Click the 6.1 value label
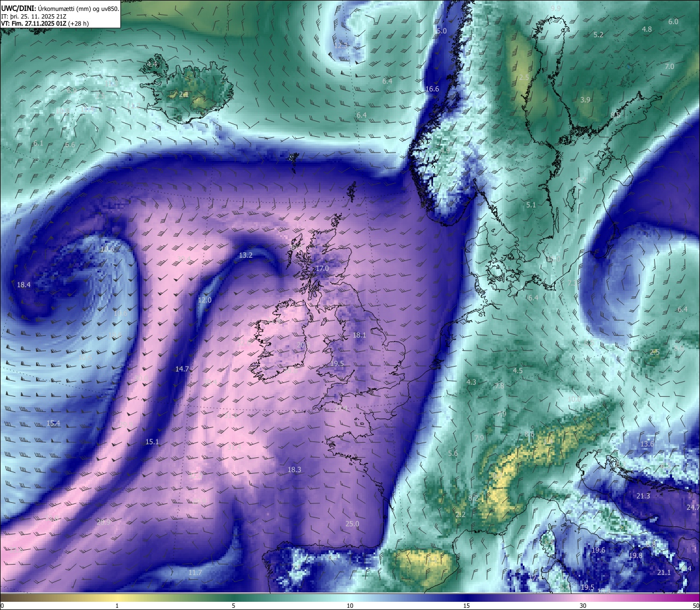This screenshot has width=700, height=610. click(x=38, y=143)
